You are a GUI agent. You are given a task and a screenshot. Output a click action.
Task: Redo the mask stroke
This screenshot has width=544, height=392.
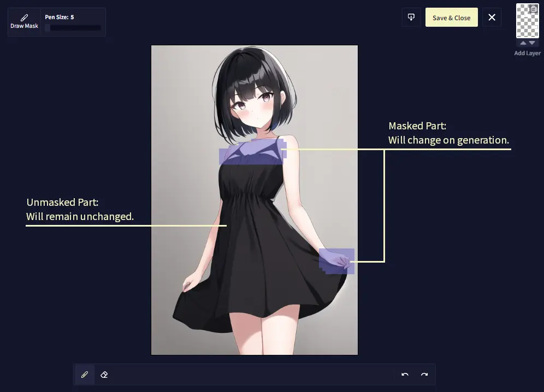click(x=424, y=375)
